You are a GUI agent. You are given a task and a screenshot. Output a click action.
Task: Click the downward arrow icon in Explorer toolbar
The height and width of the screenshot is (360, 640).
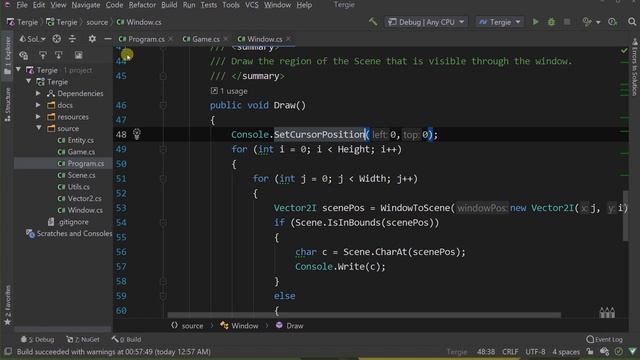pos(58,55)
